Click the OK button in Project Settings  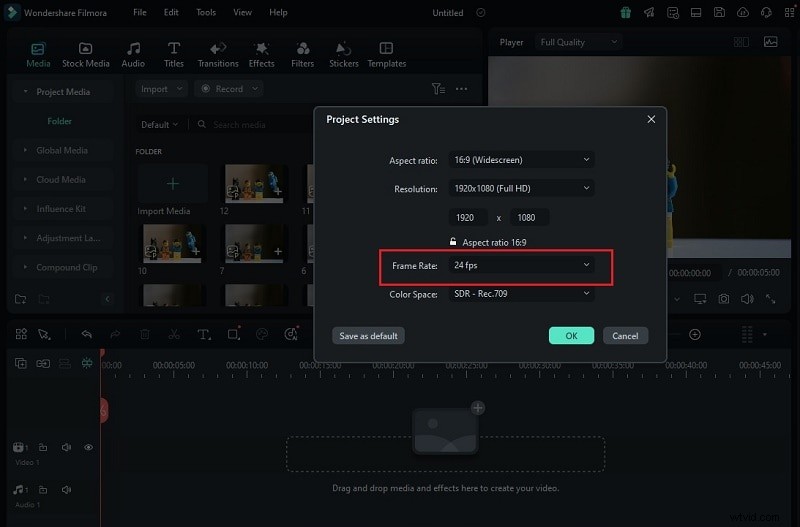pos(571,336)
